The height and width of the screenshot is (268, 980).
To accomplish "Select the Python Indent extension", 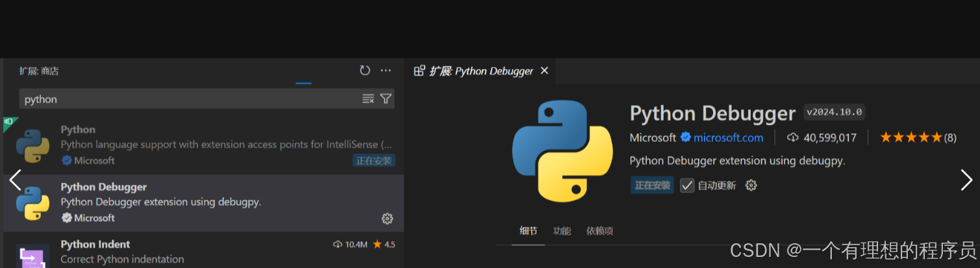I will tap(203, 250).
